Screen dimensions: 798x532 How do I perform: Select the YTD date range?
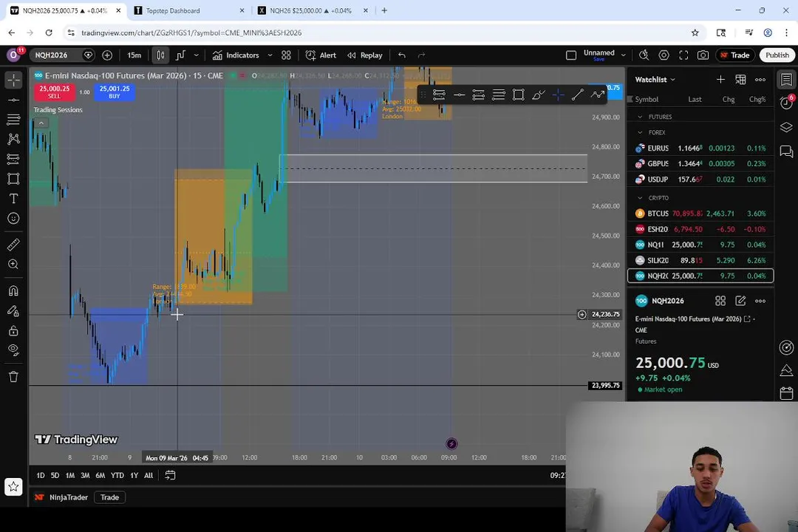tap(117, 475)
